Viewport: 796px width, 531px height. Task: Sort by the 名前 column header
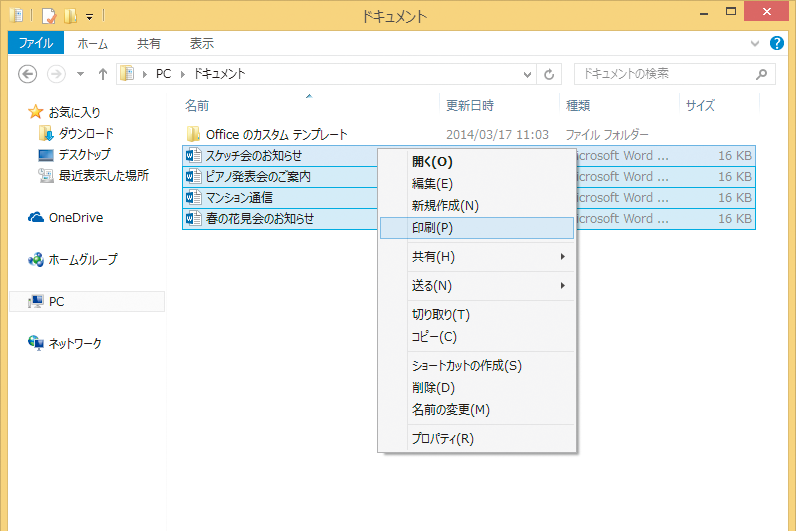(x=196, y=106)
